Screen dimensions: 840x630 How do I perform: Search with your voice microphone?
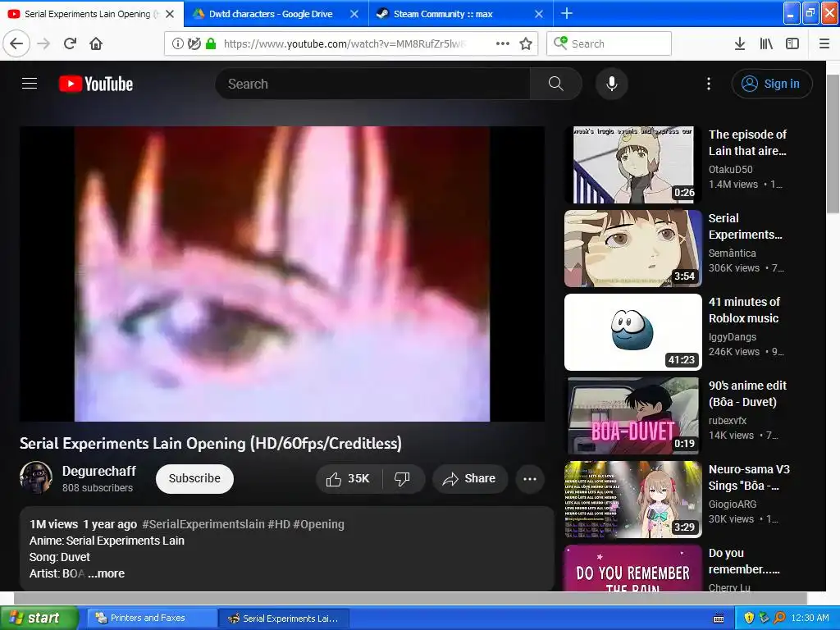612,84
